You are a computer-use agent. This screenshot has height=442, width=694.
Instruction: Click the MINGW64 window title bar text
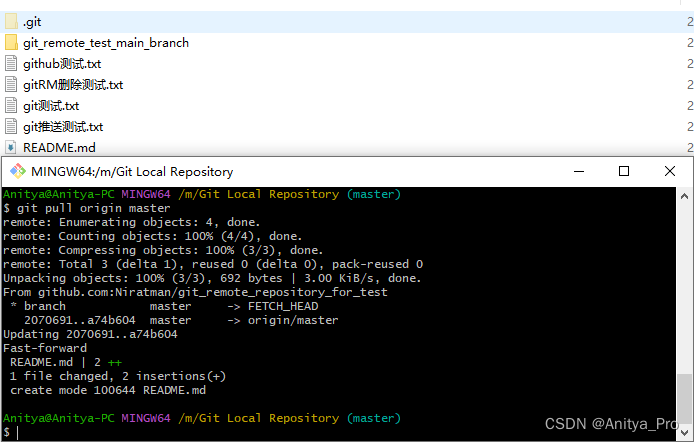[x=132, y=172]
